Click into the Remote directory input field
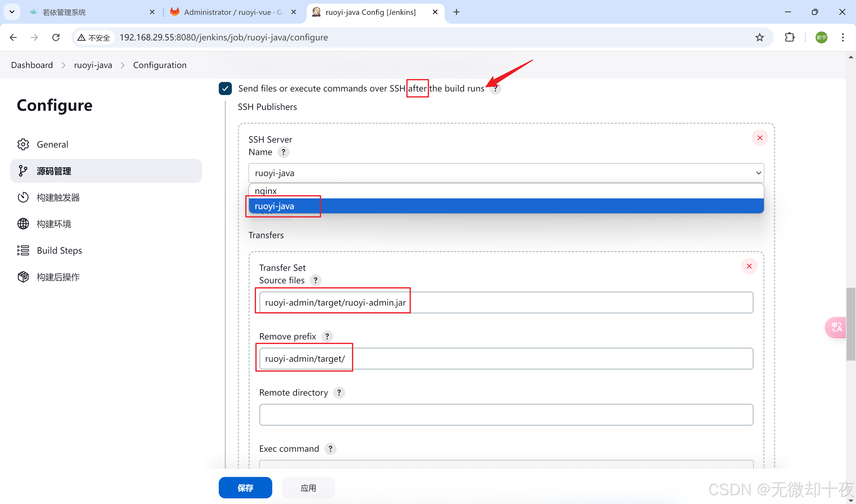This screenshot has height=504, width=856. 506,414
